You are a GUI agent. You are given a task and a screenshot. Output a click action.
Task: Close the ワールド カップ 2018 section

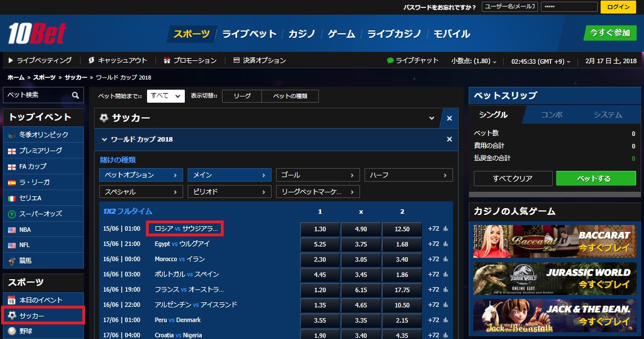(x=449, y=139)
